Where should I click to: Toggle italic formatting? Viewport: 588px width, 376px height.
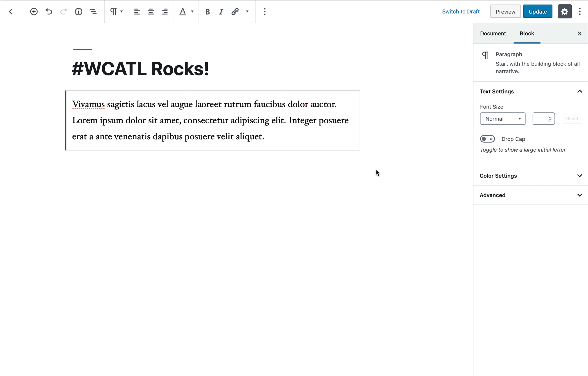[221, 12]
